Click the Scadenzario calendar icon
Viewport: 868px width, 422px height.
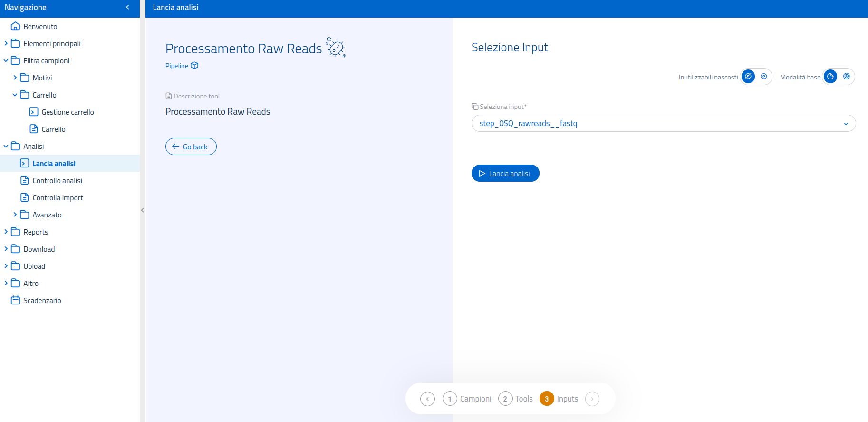tap(15, 300)
